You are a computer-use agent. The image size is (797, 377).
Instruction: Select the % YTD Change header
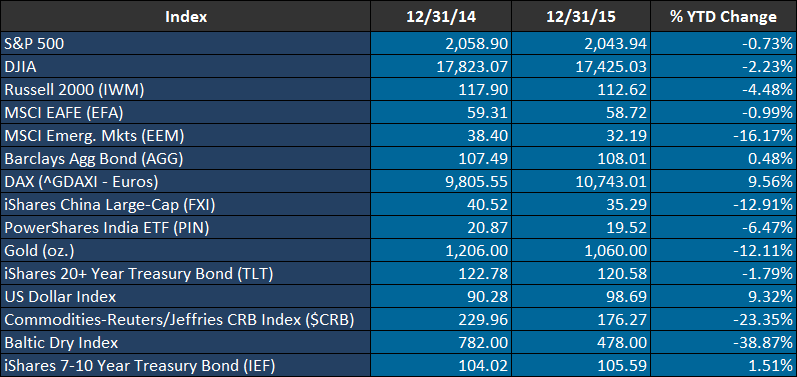point(723,16)
